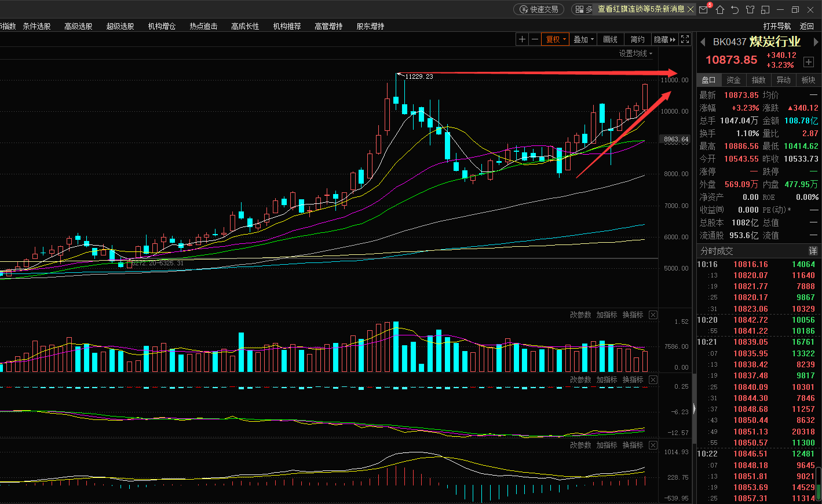Viewport: 822px width, 504px height.
Task: Switch to 简约 simple mode
Action: coord(638,39)
